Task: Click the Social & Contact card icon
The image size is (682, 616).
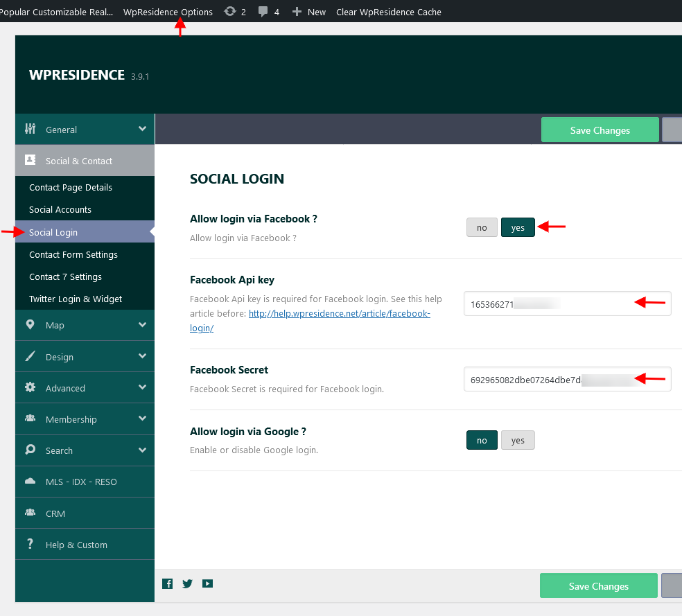Action: pos(30,160)
